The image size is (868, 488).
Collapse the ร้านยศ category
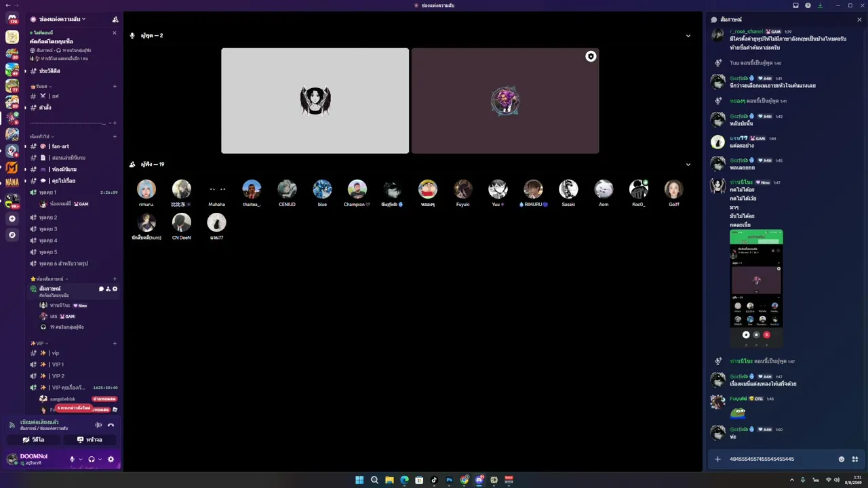41,87
